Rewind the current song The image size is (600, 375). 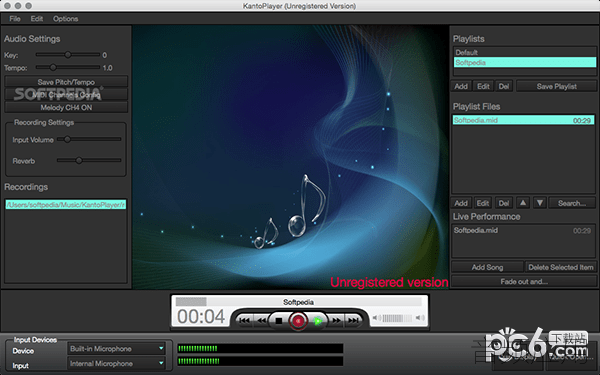click(x=262, y=321)
